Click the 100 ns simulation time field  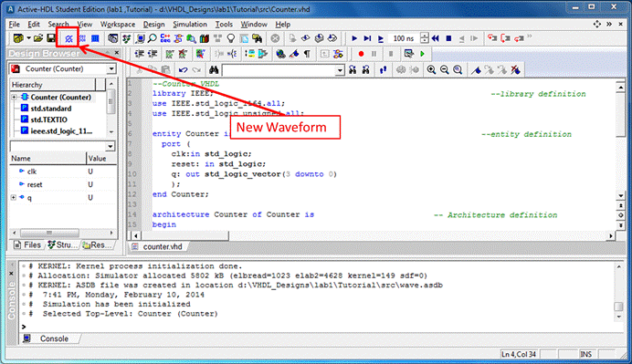coord(405,38)
